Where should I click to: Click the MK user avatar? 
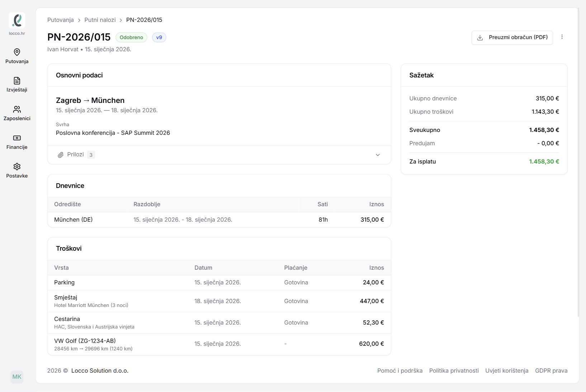(x=17, y=377)
